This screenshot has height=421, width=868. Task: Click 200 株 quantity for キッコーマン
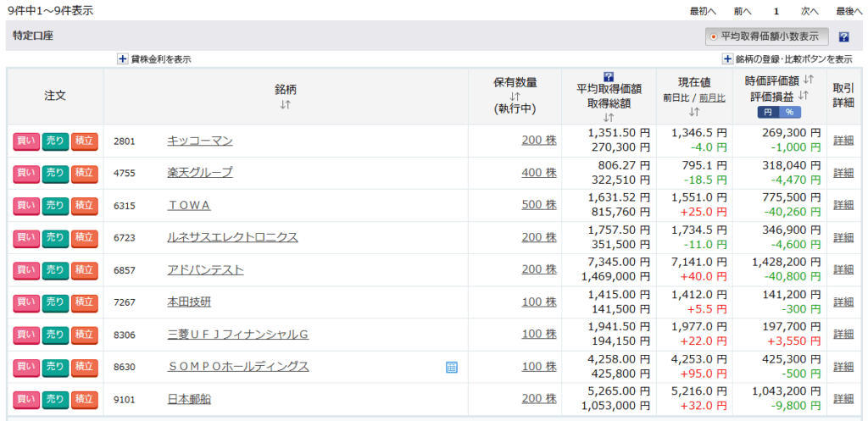click(539, 141)
